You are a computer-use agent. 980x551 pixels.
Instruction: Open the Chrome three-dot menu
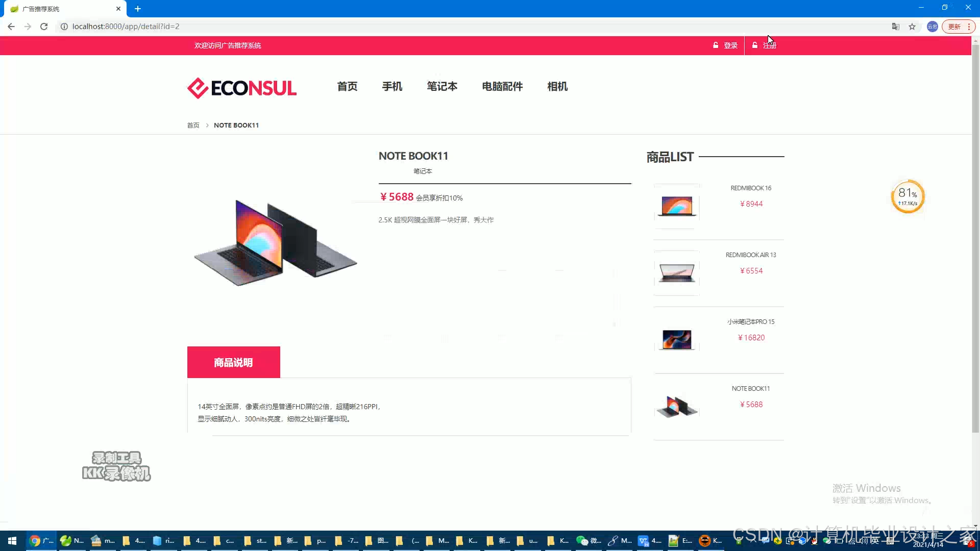tap(969, 27)
